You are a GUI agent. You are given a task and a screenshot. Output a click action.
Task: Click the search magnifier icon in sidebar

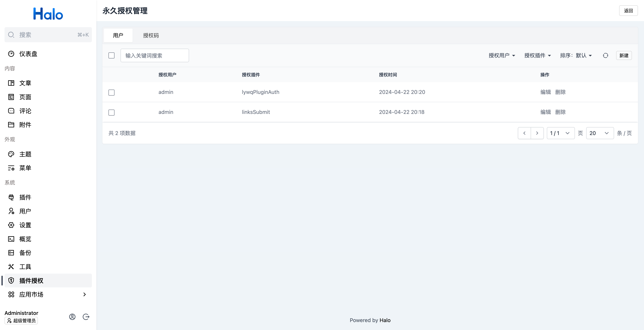click(x=11, y=35)
